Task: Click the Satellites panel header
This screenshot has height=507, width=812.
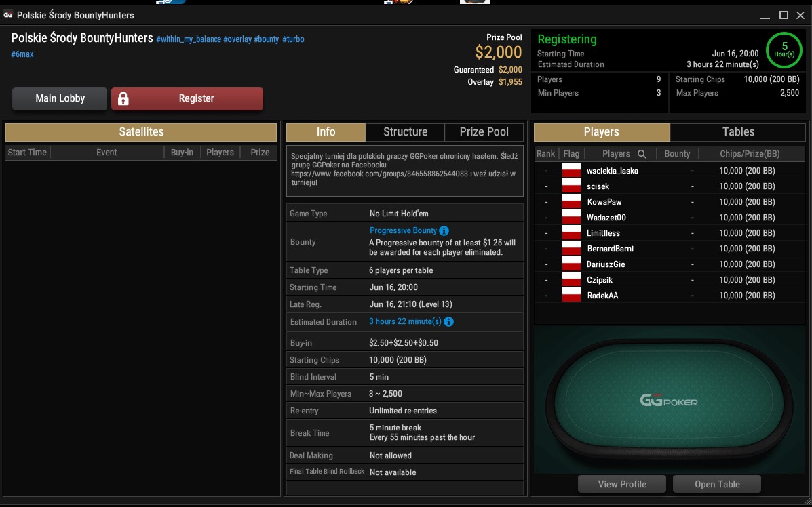Action: [141, 132]
